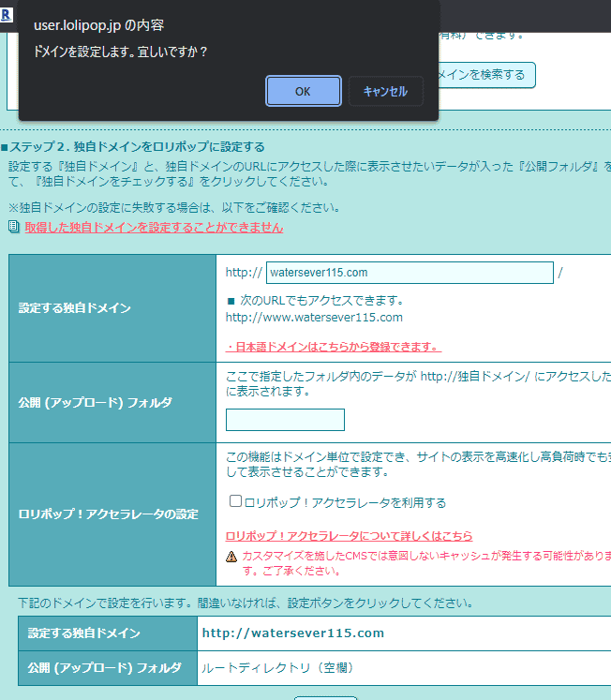Confirm the dialog with OK button
The height and width of the screenshot is (700, 611).
click(x=304, y=91)
